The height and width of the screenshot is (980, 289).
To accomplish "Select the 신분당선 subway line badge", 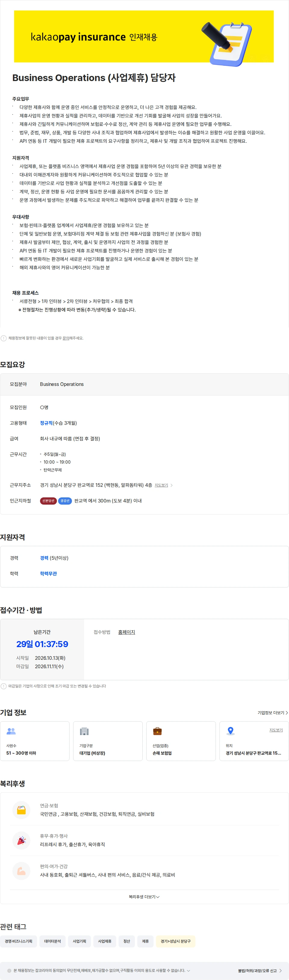I will coord(48,501).
